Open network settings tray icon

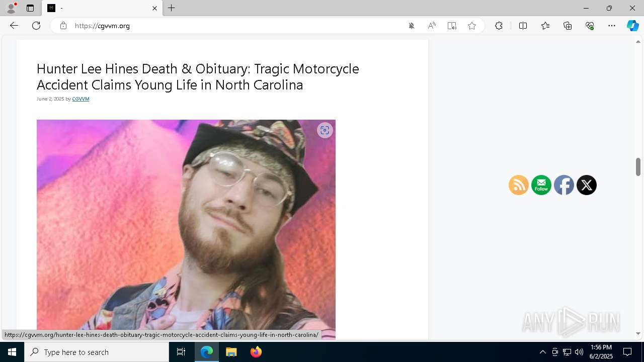click(x=567, y=352)
